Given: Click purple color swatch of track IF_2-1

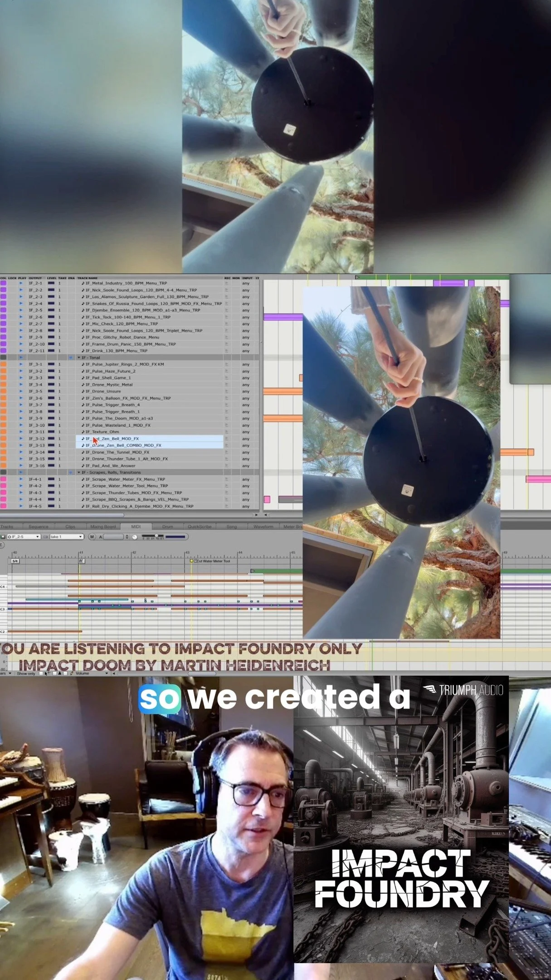Looking at the screenshot, I should [x=3, y=283].
